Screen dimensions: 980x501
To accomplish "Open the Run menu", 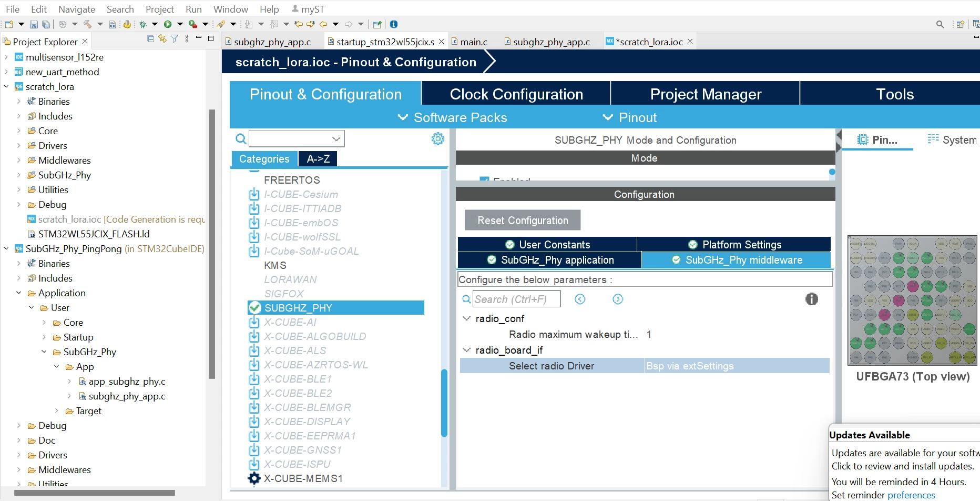I will [x=193, y=9].
